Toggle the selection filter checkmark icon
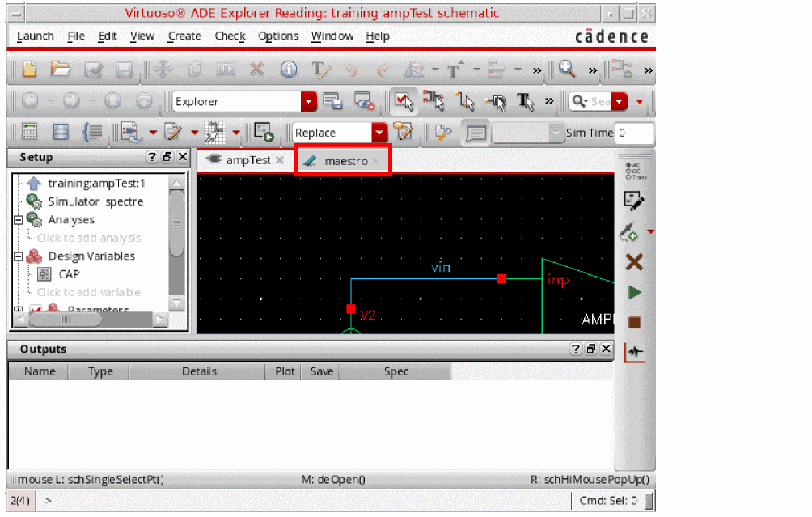The height and width of the screenshot is (517, 812). 404,101
